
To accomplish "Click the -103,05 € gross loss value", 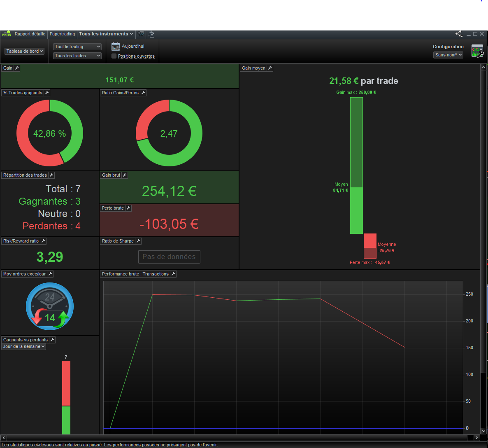I will pyautogui.click(x=169, y=224).
